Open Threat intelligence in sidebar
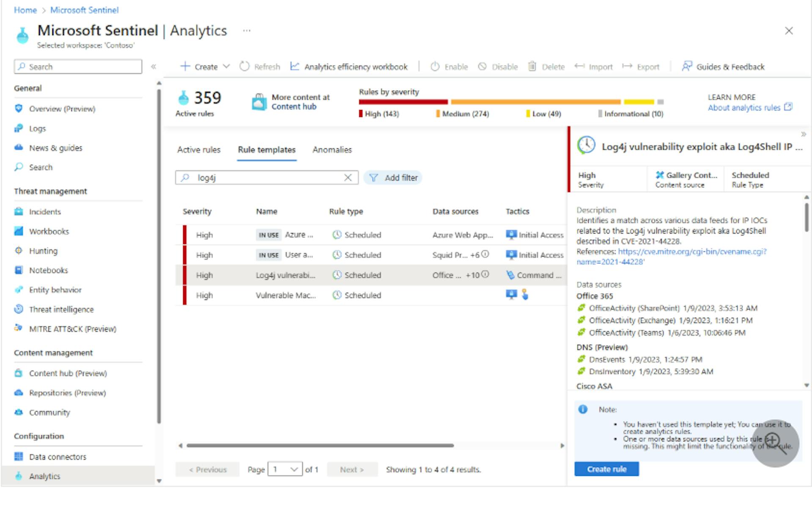 61,309
